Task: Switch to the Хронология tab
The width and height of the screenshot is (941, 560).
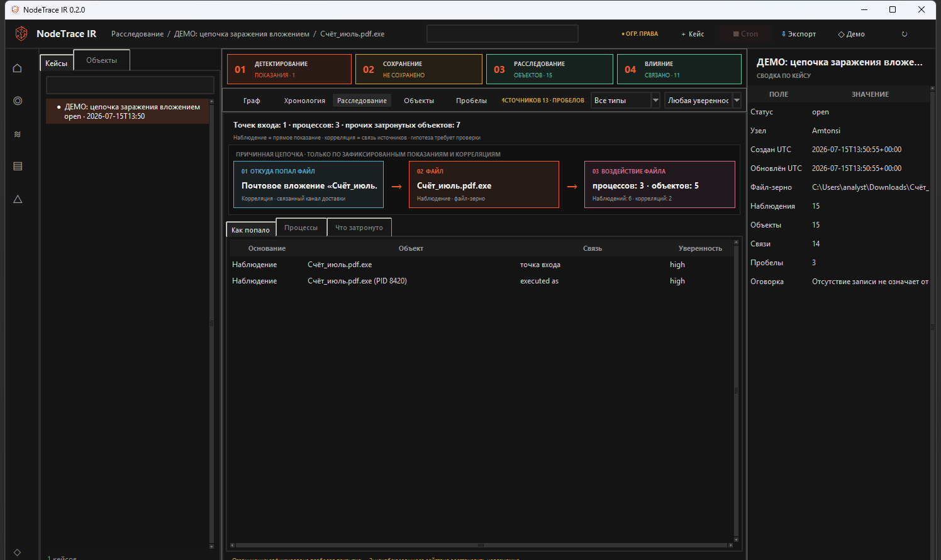Action: [304, 101]
